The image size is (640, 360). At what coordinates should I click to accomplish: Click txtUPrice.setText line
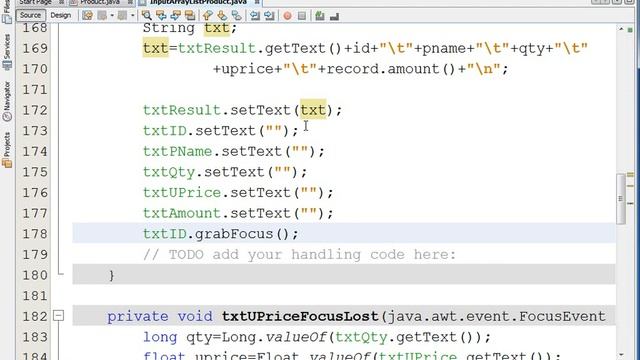click(x=238, y=193)
